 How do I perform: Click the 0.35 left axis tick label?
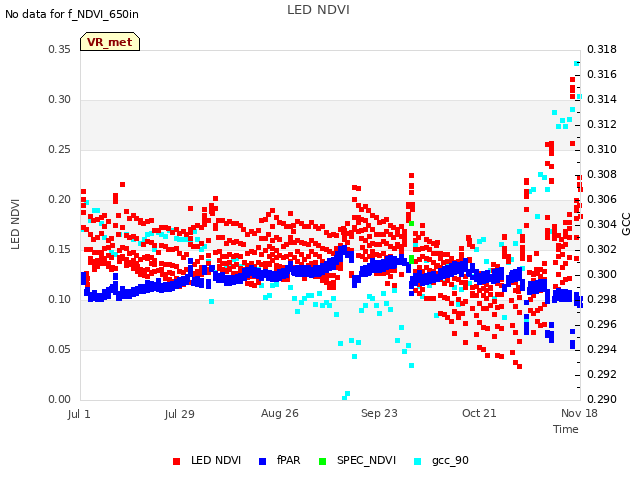59,49
